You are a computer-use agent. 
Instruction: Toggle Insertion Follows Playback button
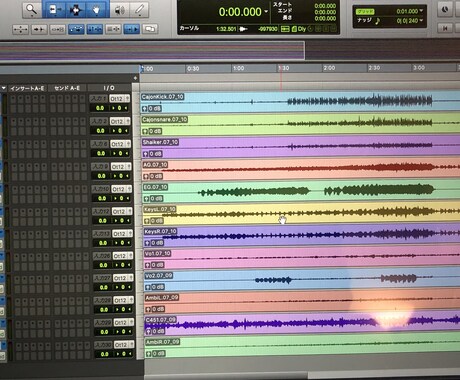click(x=131, y=29)
